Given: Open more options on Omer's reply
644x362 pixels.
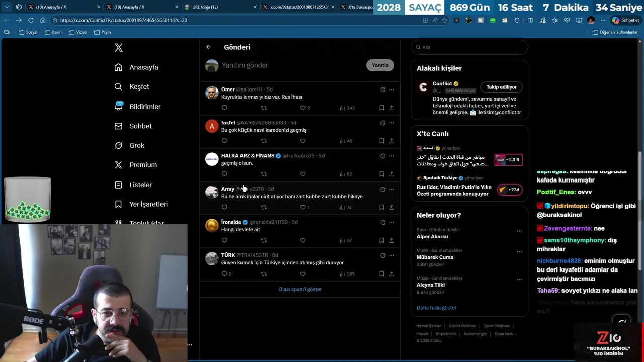Looking at the screenshot, I should 392,89.
